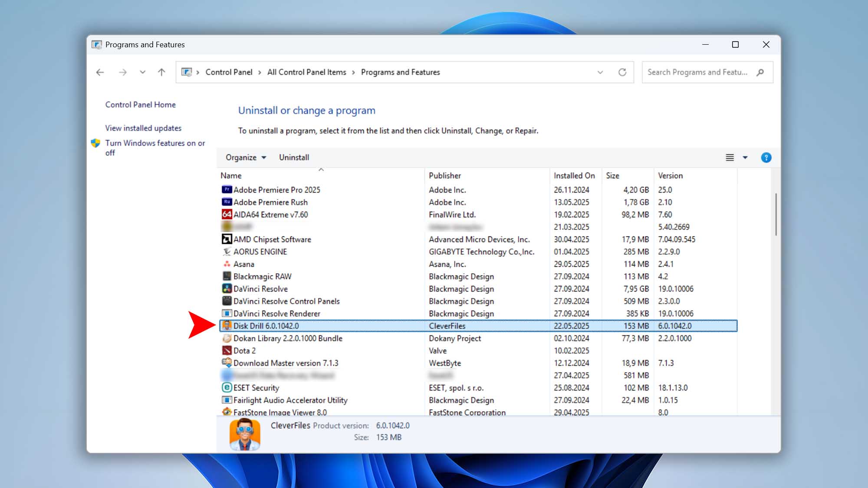The height and width of the screenshot is (488, 868).
Task: Maximize the Programs and Features window
Action: (735, 44)
